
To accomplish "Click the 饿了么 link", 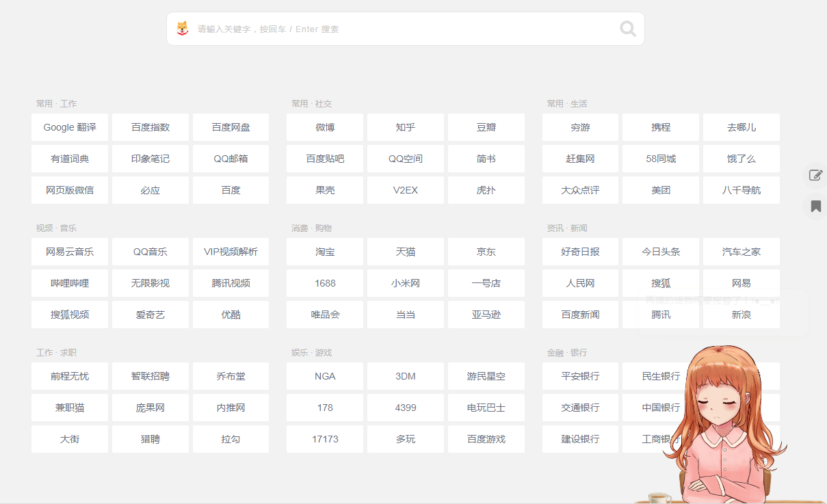I will click(741, 159).
